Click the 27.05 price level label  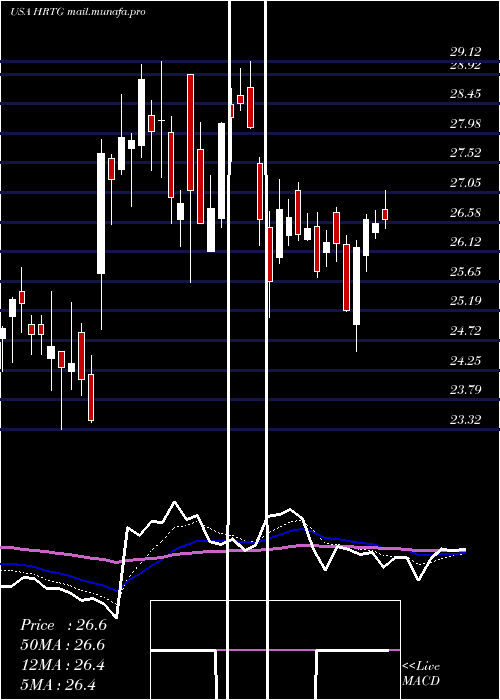pyautogui.click(x=465, y=182)
